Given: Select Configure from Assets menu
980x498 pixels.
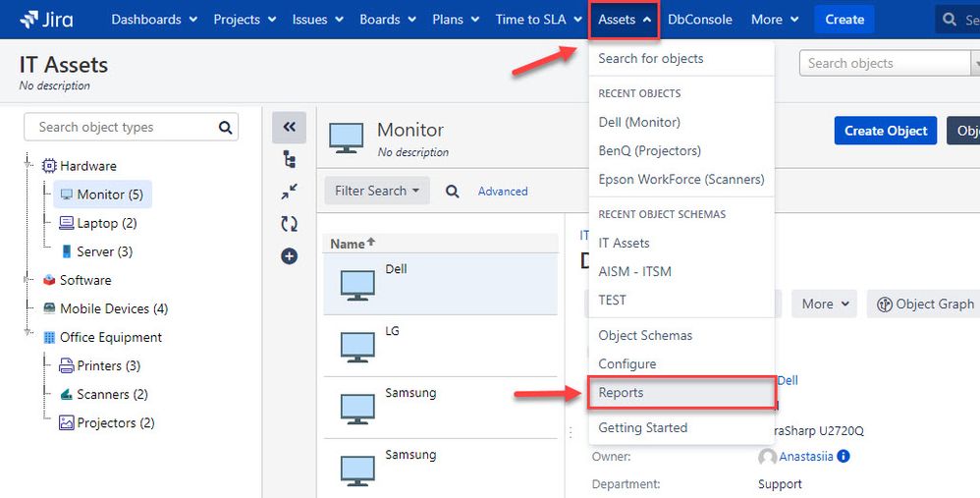Looking at the screenshot, I should 681,363.
